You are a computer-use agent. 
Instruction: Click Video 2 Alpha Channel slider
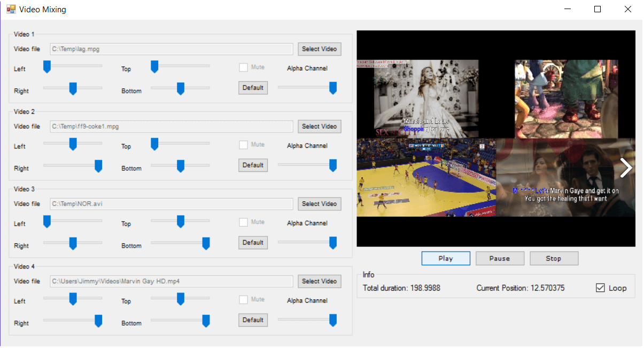(x=307, y=166)
